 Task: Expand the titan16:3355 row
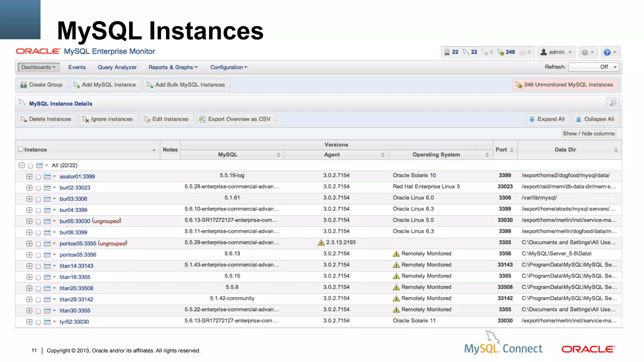click(x=29, y=277)
